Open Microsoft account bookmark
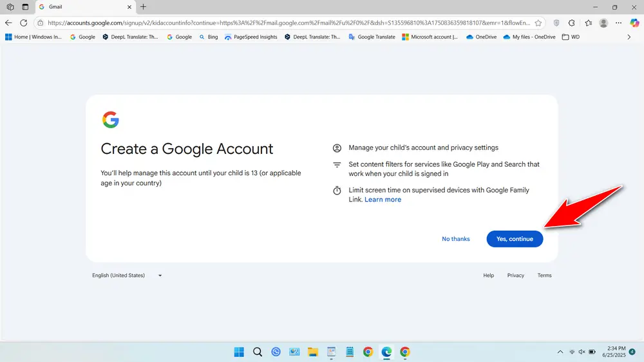The width and height of the screenshot is (644, 362). click(x=430, y=37)
